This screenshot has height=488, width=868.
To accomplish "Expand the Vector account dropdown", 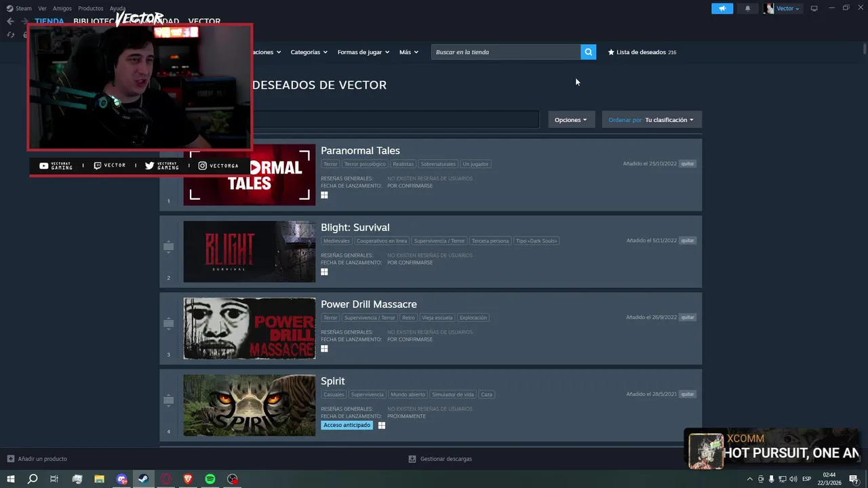I will 783,8.
